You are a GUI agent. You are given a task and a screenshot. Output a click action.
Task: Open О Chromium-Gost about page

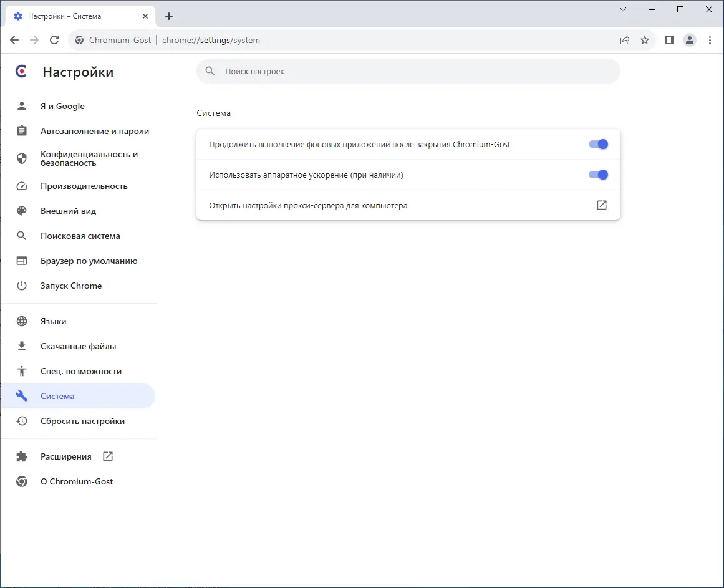77,481
